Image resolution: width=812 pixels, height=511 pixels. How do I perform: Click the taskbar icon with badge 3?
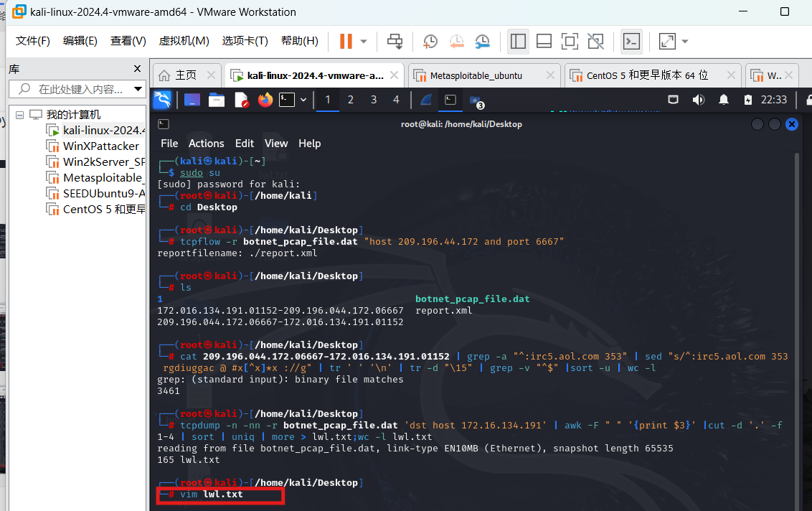[476, 101]
